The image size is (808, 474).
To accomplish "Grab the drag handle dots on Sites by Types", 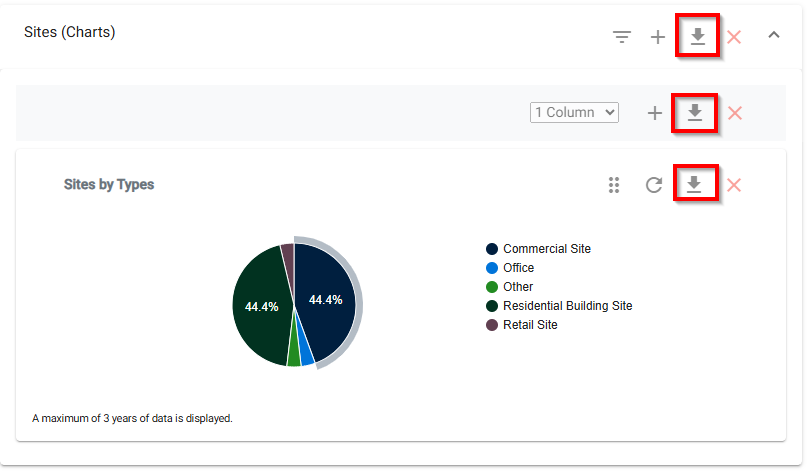I will pos(614,185).
